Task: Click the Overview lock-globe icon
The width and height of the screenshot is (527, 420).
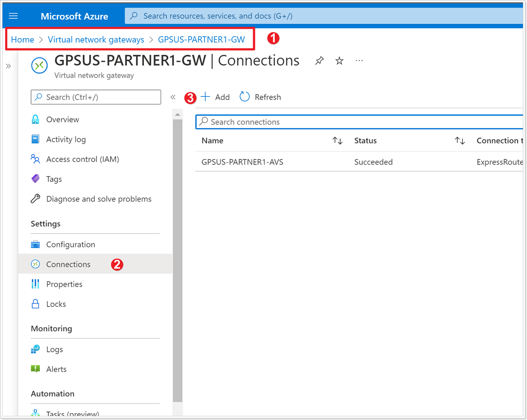Action: [35, 119]
